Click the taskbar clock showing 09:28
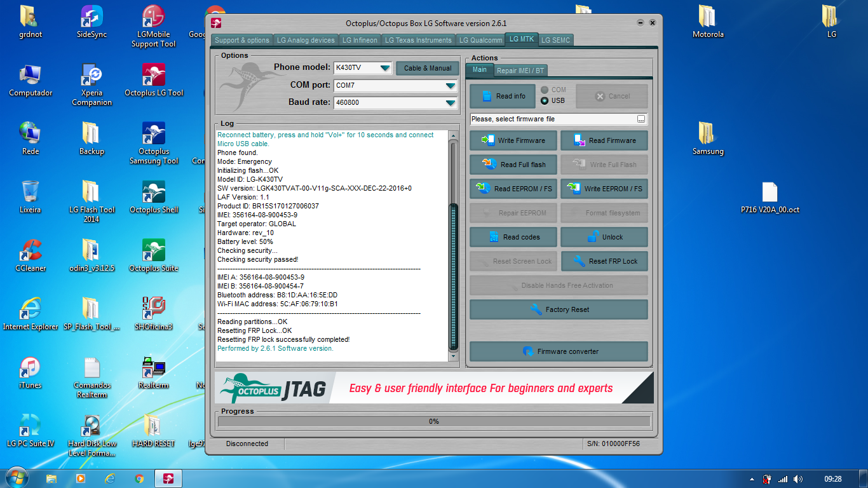The image size is (868, 488). (x=832, y=479)
